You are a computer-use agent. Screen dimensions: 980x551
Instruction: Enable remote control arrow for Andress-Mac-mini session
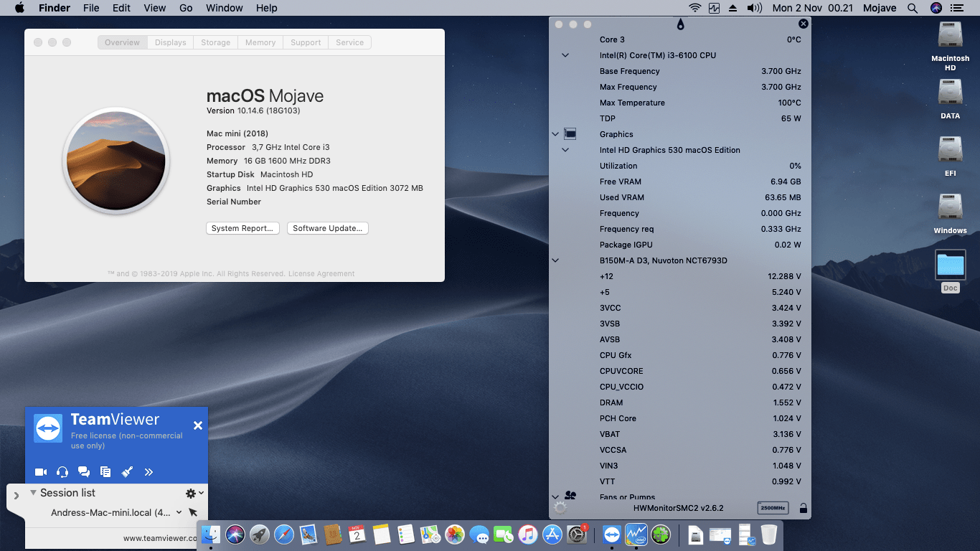point(192,512)
